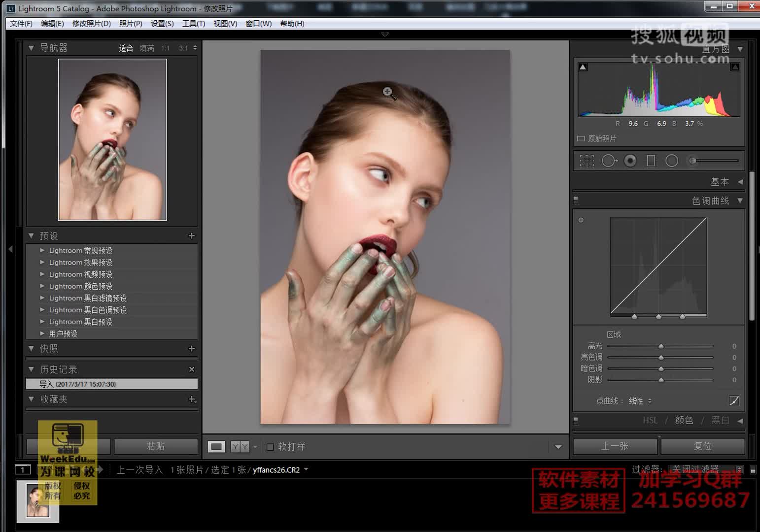
Task: Select the Spot Removal tool
Action: point(609,161)
